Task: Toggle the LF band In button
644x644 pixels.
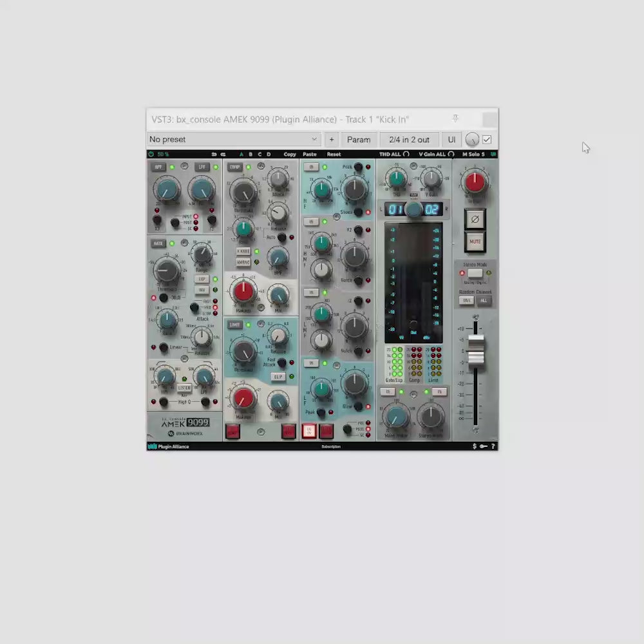Action: point(311,363)
